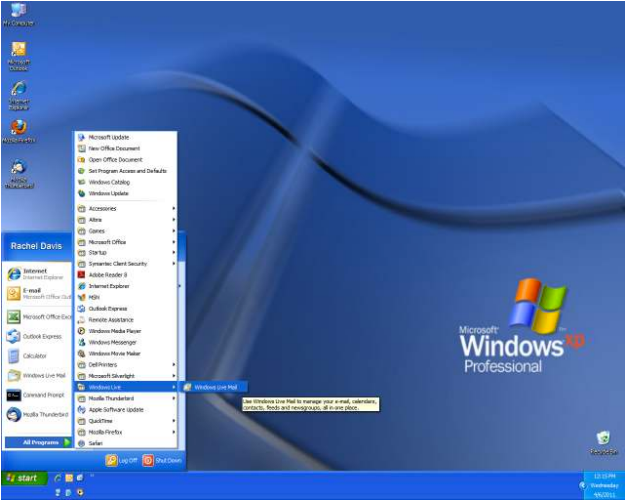The height and width of the screenshot is (500, 625).
Task: Expand the QuickTime folder
Action: click(x=126, y=421)
